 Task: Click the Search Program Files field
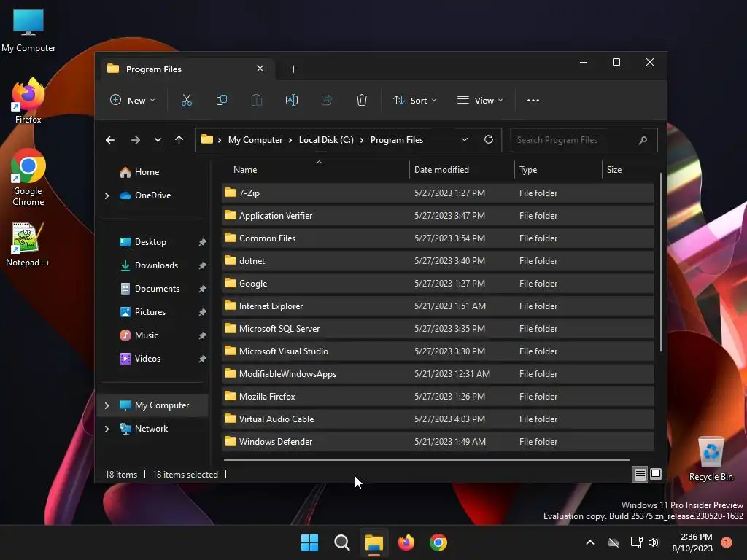click(584, 140)
